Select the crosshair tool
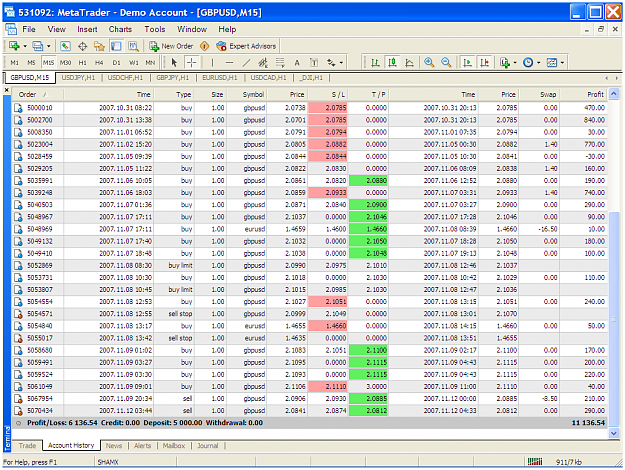 [192, 63]
